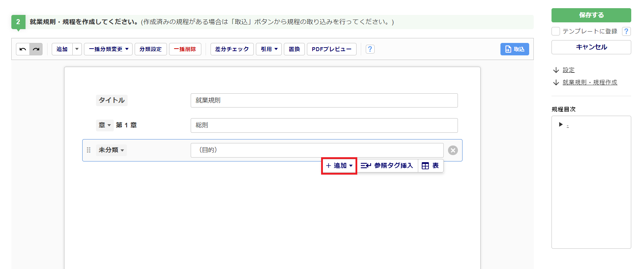The image size is (644, 269).
Task: Remove the (目的) row with the X icon
Action: (x=453, y=150)
